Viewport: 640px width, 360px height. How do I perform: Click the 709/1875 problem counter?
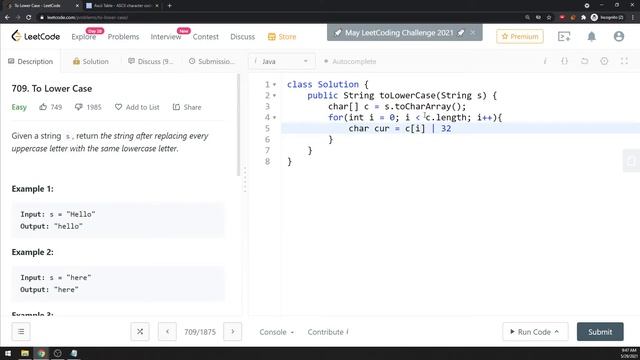point(200,332)
